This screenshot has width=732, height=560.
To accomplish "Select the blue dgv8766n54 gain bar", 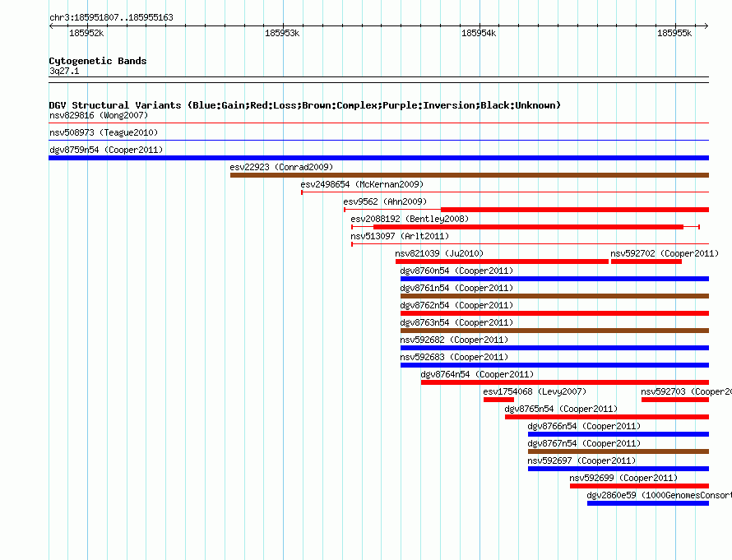I will [618, 434].
